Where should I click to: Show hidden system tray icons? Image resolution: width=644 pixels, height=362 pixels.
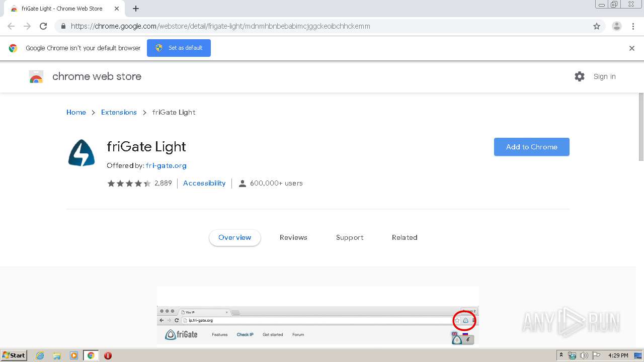point(561,355)
